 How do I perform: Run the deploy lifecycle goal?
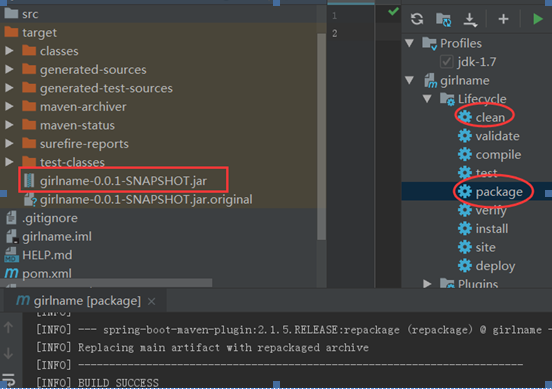click(495, 266)
